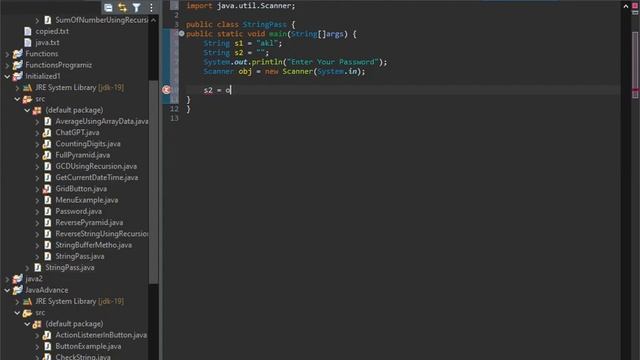Collapse default package under Initialized1
The image size is (640, 360).
27,110
